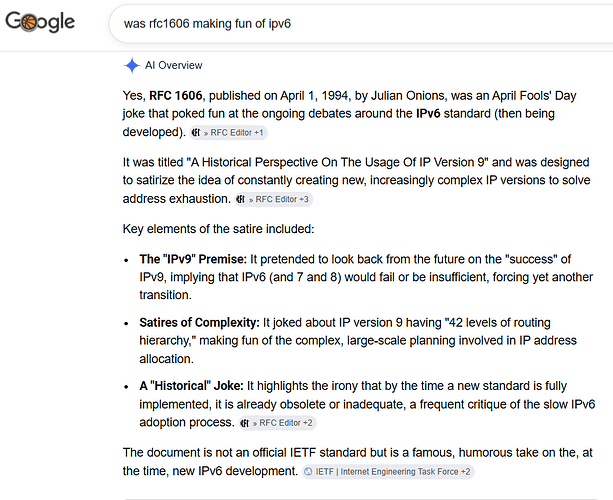Expand the RFC Editor +2 source chip

click(277, 423)
